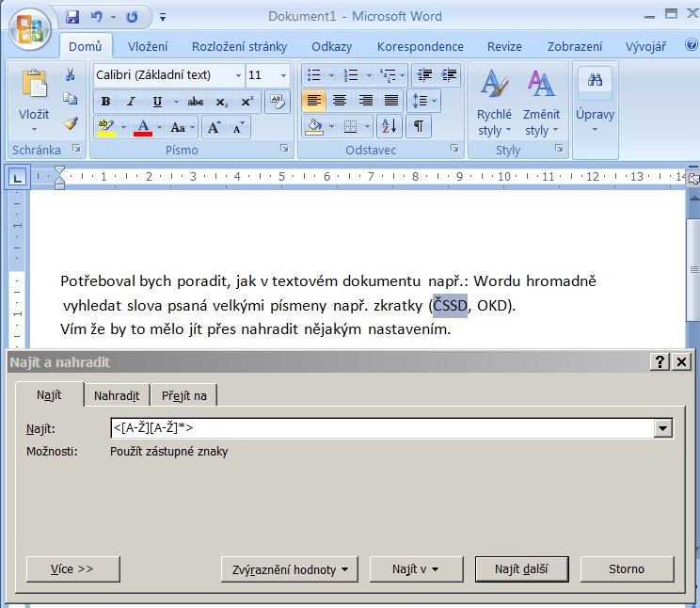The height and width of the screenshot is (608, 700).
Task: Open the Písmo dialog launcher
Action: 284,149
